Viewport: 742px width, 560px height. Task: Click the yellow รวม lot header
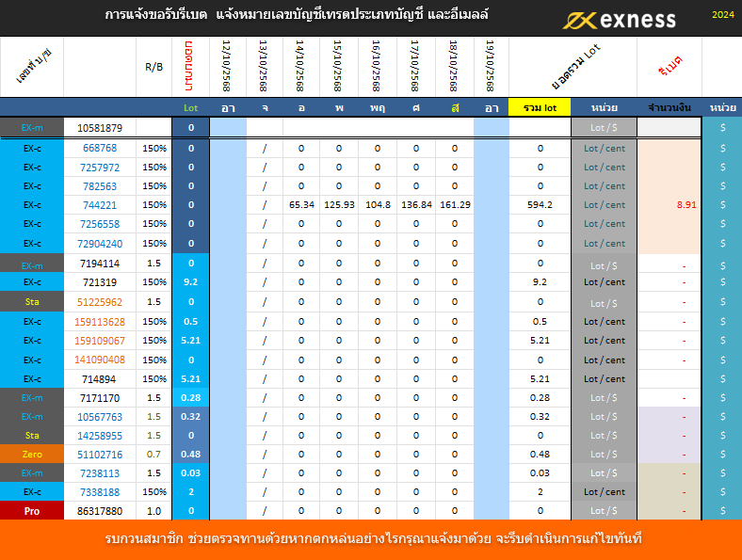[x=540, y=107]
